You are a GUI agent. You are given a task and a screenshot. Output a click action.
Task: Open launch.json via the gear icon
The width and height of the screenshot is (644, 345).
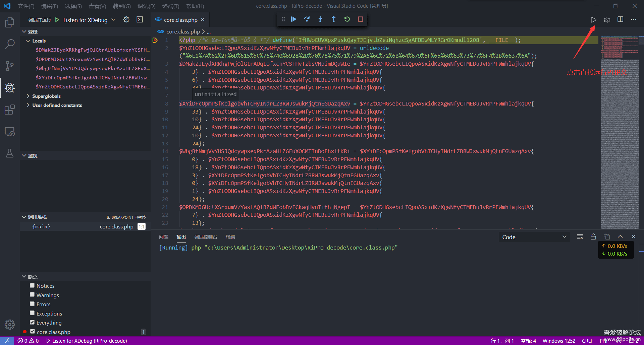[x=126, y=20]
